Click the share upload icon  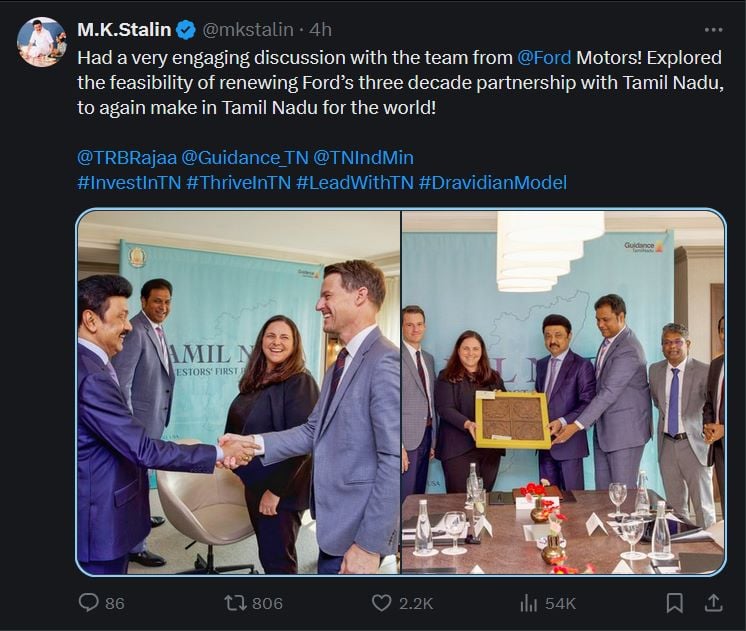[713, 603]
